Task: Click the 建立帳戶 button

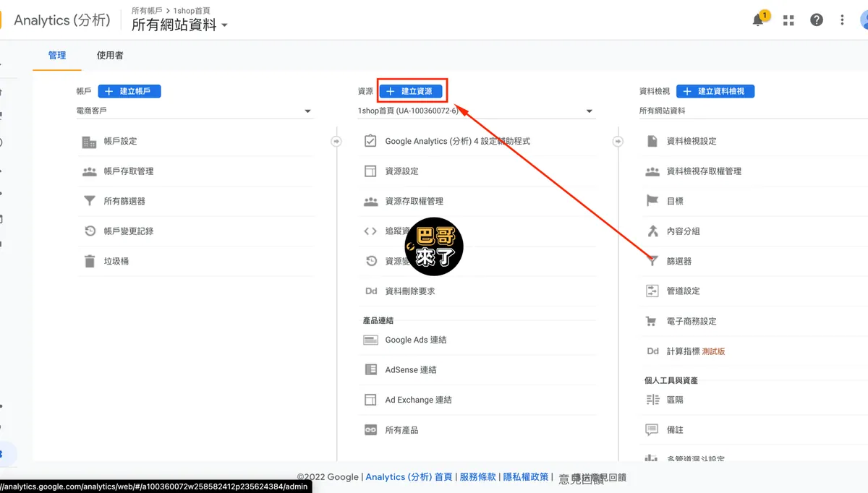Action: click(129, 91)
